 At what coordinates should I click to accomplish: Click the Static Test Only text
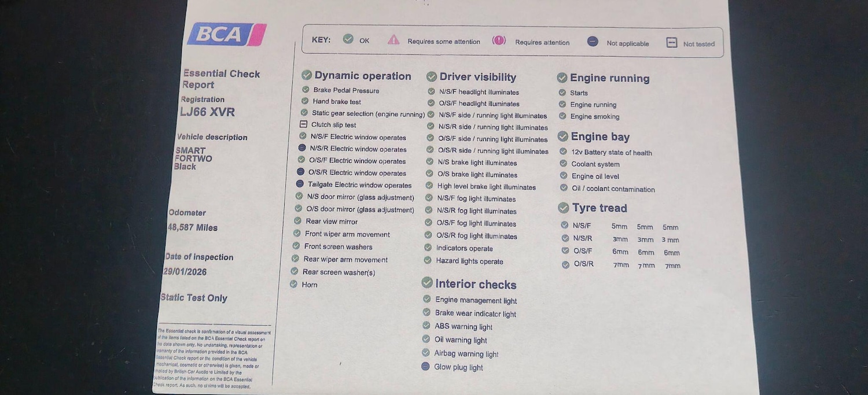pyautogui.click(x=194, y=298)
